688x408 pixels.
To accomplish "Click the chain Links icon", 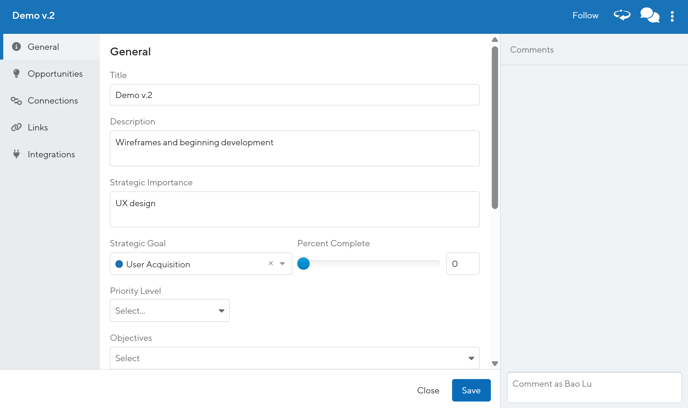I will (x=16, y=128).
